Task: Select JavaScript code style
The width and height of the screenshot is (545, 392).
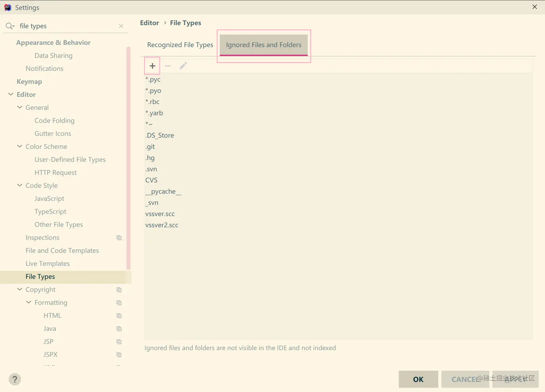Action: pos(49,199)
